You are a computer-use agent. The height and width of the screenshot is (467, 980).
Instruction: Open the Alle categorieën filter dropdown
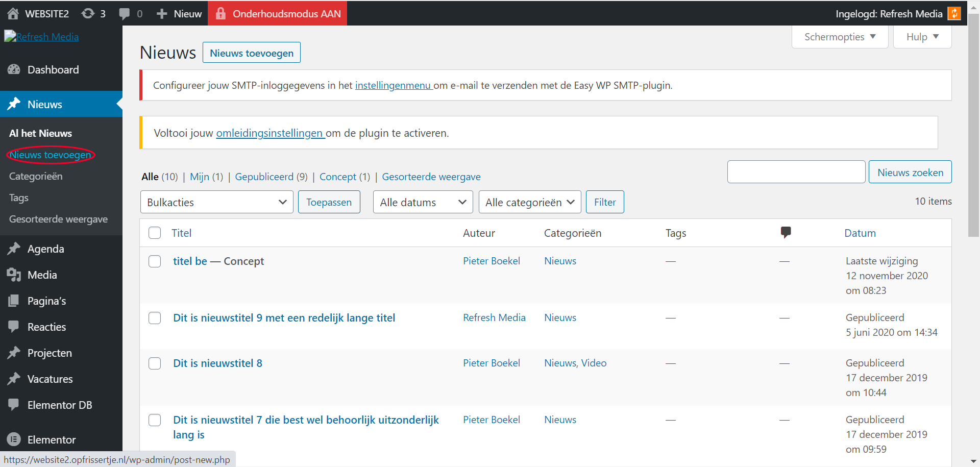[529, 202]
